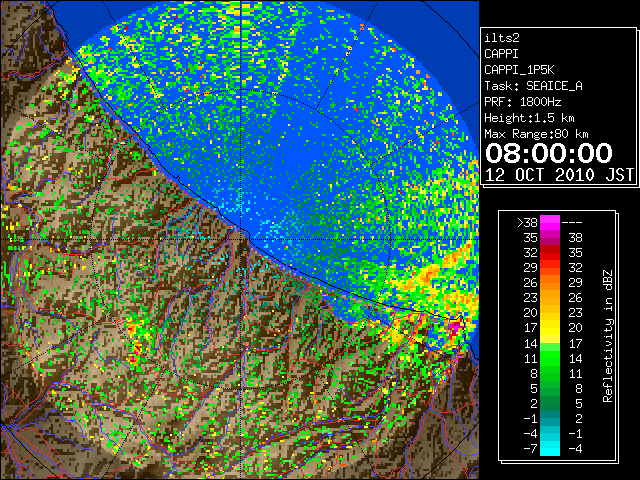Click the red 32-35 legend color band
Image resolution: width=640 pixels, height=480 pixels.
point(550,253)
